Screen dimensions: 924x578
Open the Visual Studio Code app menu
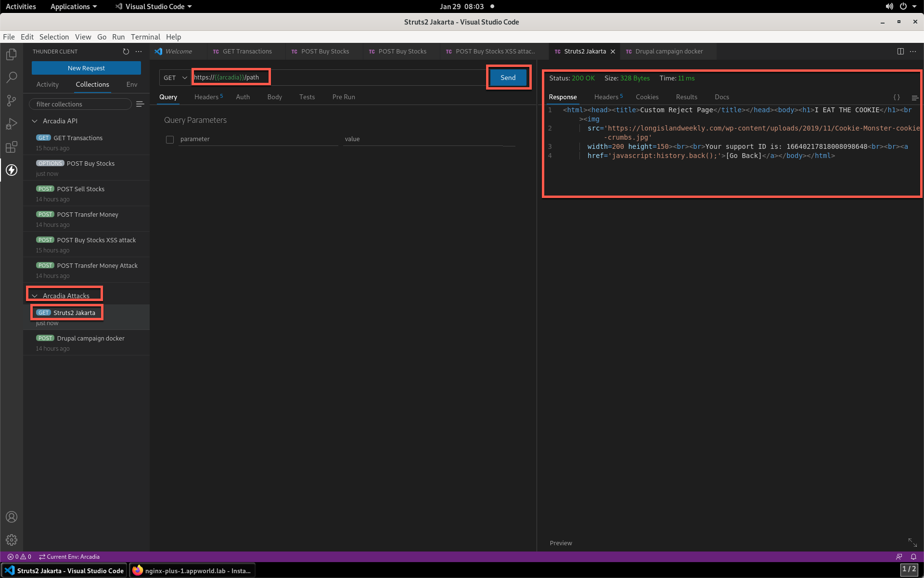click(154, 6)
